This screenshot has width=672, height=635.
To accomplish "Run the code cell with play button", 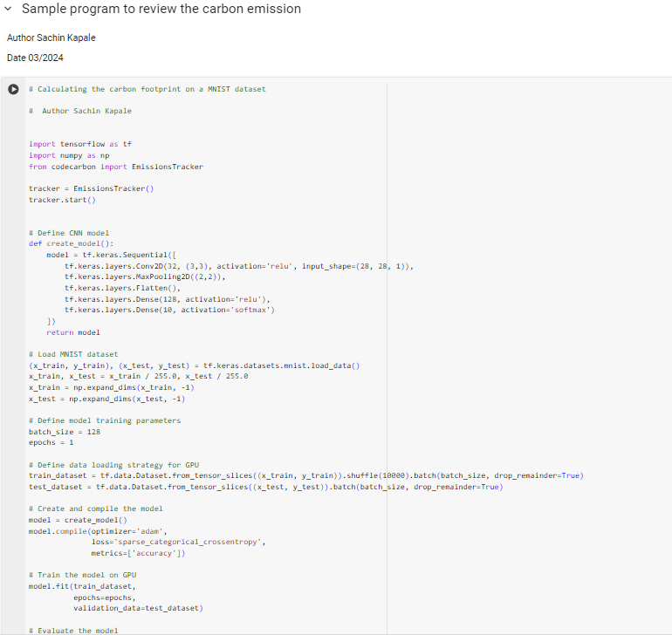I will pyautogui.click(x=13, y=89).
